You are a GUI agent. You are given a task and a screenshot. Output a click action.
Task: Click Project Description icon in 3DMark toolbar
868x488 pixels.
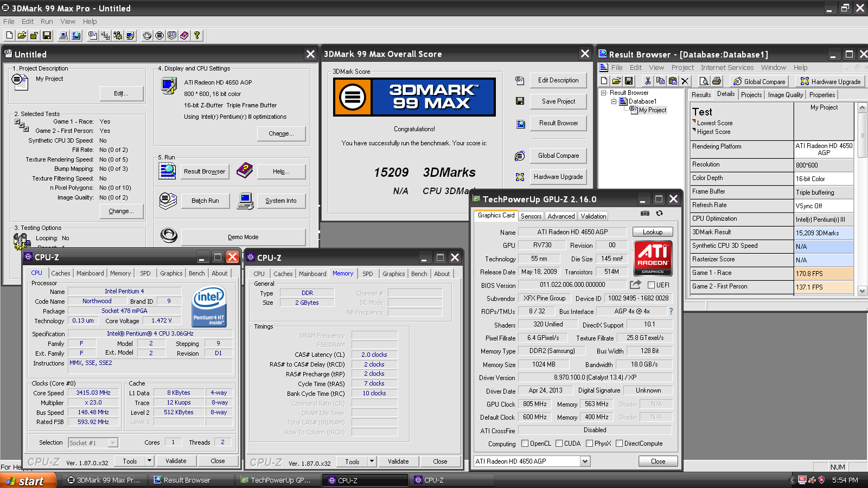click(93, 35)
